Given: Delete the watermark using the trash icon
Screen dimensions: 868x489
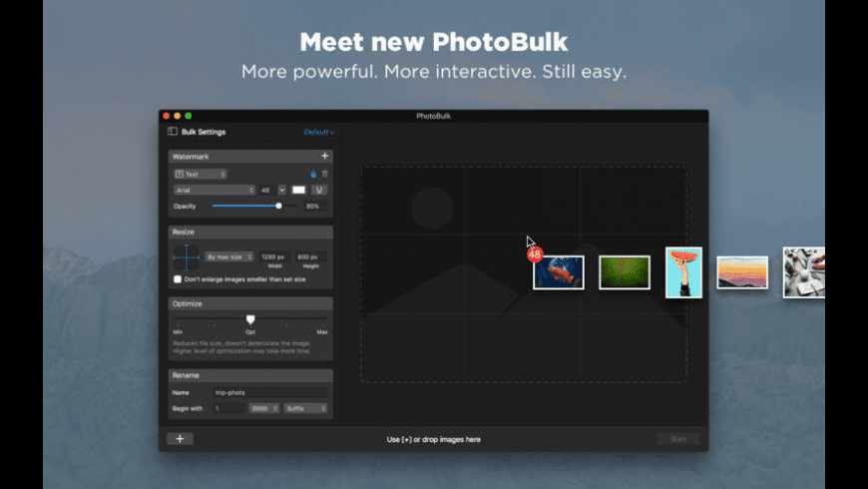Looking at the screenshot, I should pos(325,174).
